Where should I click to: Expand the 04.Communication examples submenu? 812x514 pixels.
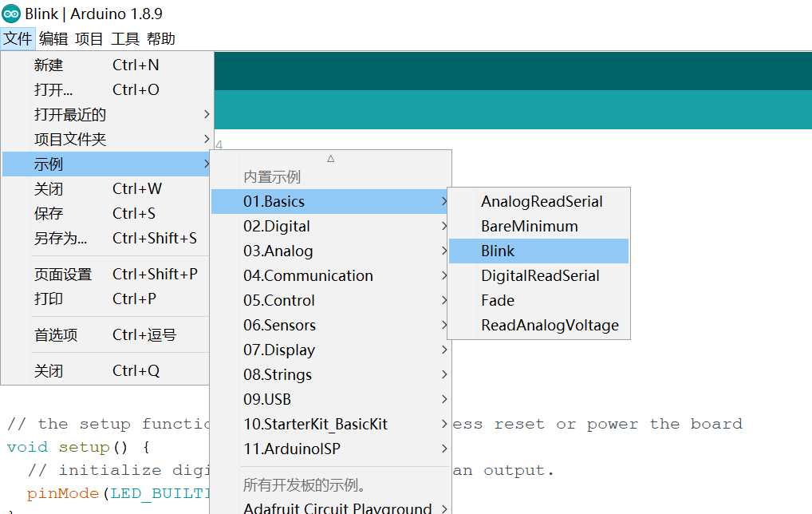coord(330,275)
